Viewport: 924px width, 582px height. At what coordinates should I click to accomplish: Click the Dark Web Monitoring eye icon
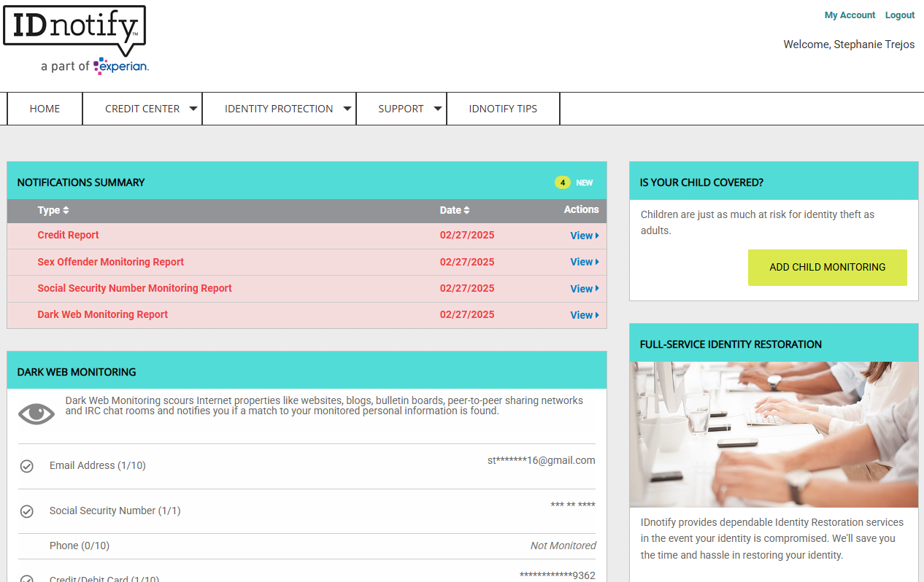[x=36, y=414]
